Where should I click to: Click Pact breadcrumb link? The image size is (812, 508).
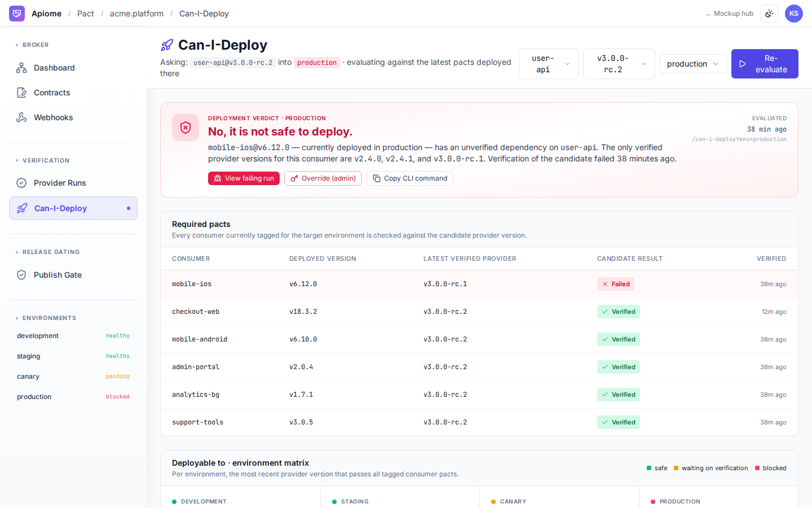[x=86, y=14]
